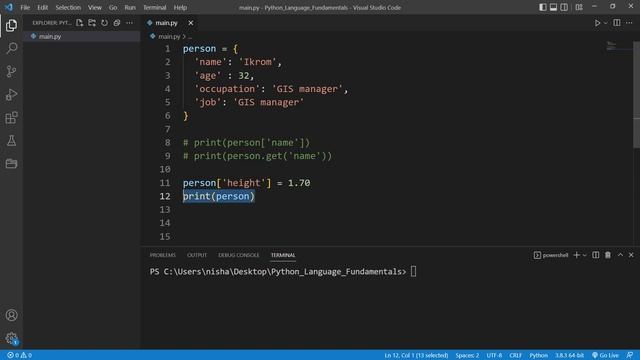Toggle the bottom panel layout

click(x=553, y=7)
